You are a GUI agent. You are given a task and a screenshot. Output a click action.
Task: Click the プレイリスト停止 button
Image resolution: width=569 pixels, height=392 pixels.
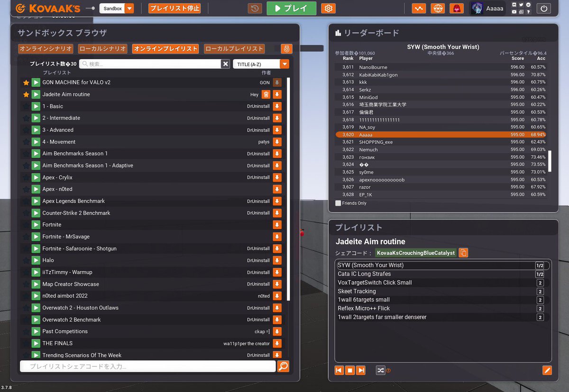point(174,9)
